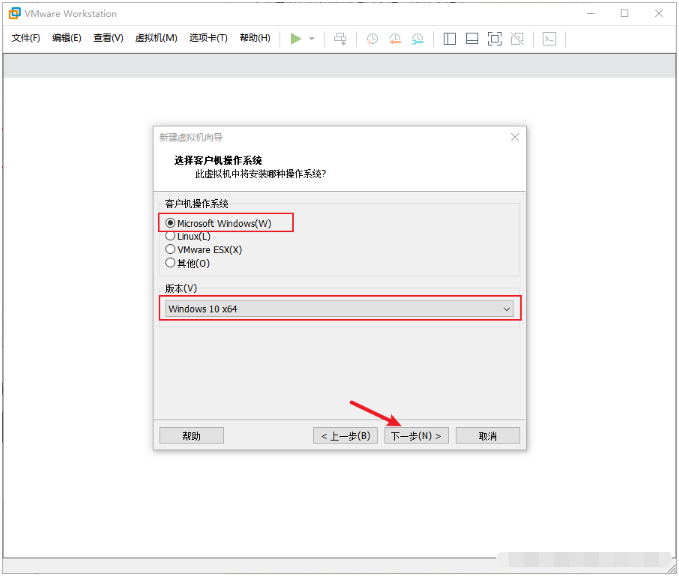Click the < 上一步(B) back button
Screen dimensions: 679x576
[x=345, y=436]
